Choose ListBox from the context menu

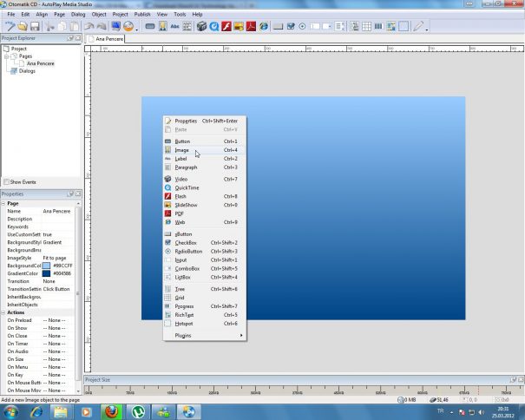[x=205, y=278]
